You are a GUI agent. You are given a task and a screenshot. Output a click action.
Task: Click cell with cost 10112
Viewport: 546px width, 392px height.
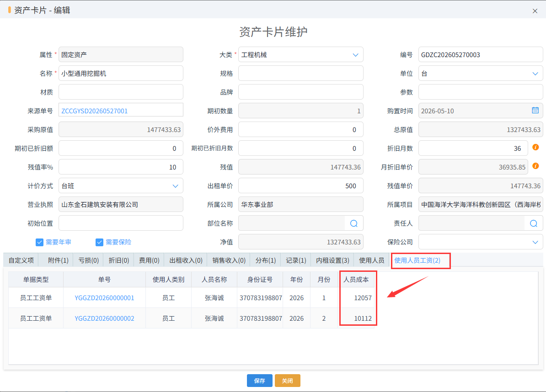356,318
